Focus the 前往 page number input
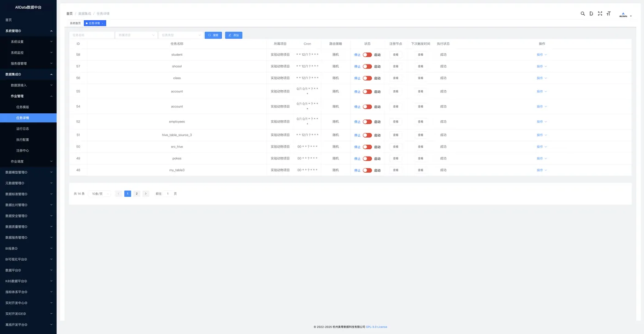Screen dimensions: 644x334 tap(167, 194)
